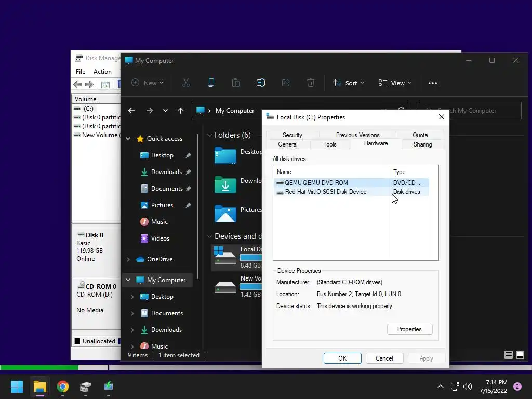The image size is (532, 399).
Task: Select the New Volume drive icon
Action: [225, 287]
